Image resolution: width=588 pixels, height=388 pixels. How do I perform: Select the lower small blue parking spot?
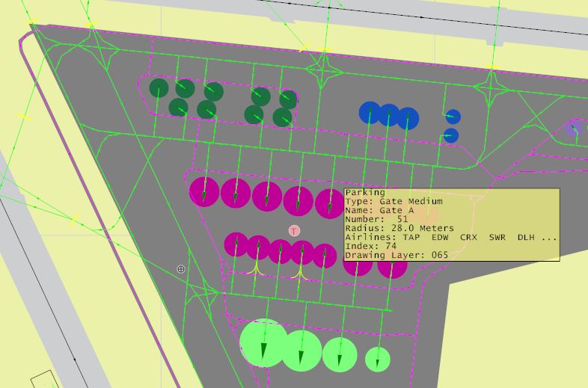point(450,135)
